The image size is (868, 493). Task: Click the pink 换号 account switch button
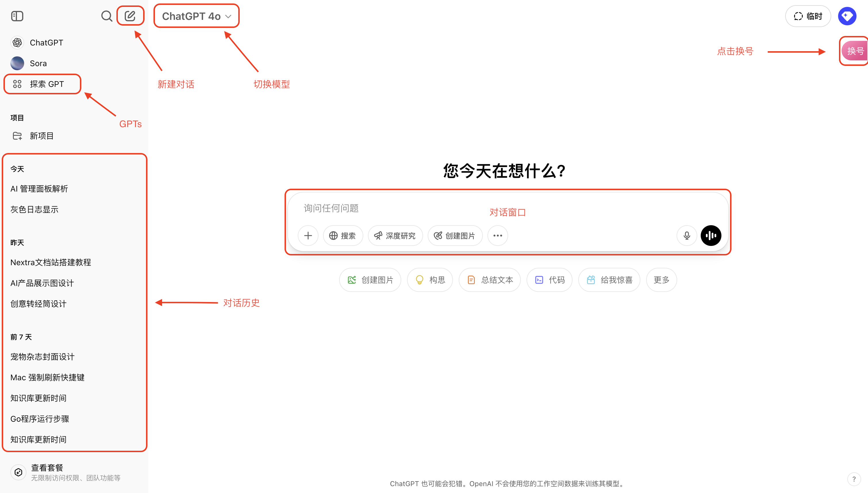click(855, 51)
